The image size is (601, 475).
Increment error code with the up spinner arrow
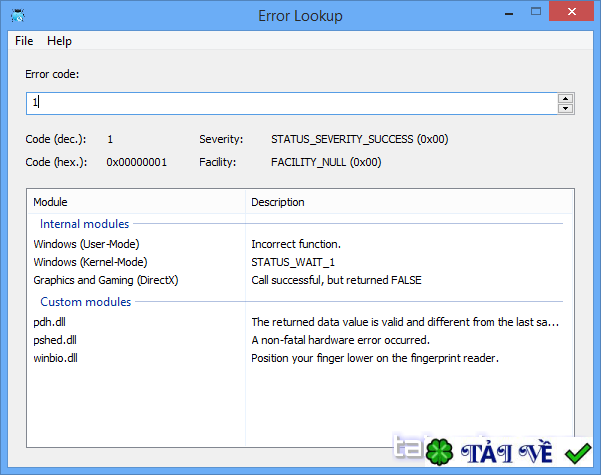(565, 98)
